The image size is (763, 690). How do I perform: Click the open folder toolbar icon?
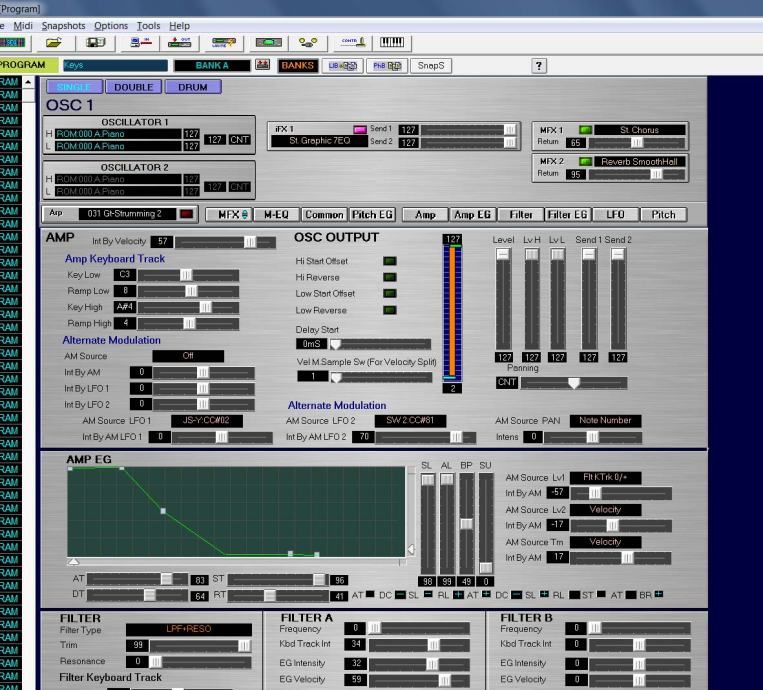(54, 43)
